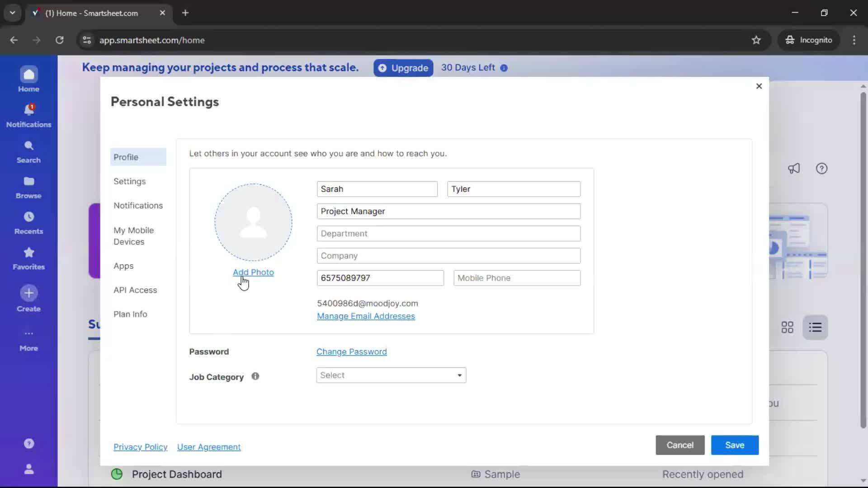Image resolution: width=868 pixels, height=488 pixels.
Task: Switch to the Settings section
Action: point(130,181)
